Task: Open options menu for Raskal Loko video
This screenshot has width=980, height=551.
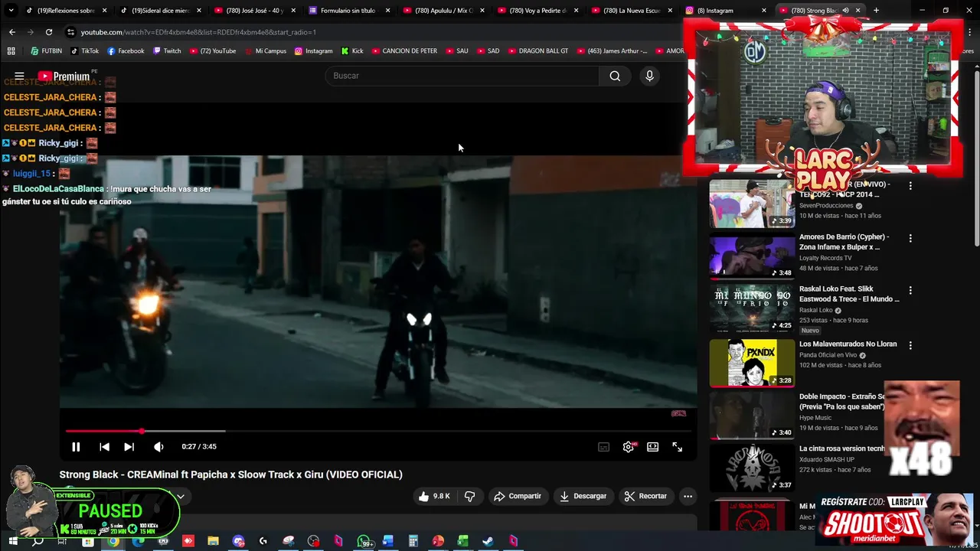Action: pos(910,290)
